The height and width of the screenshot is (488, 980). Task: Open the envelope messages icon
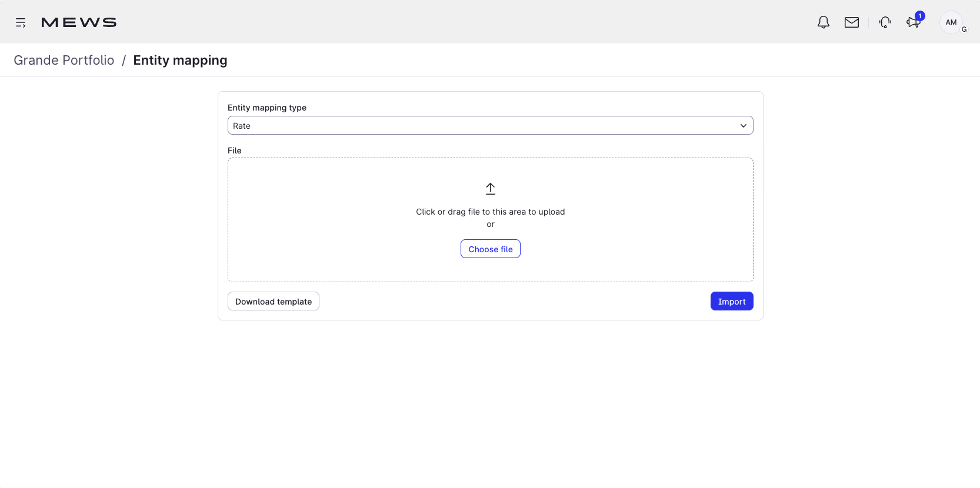point(851,22)
